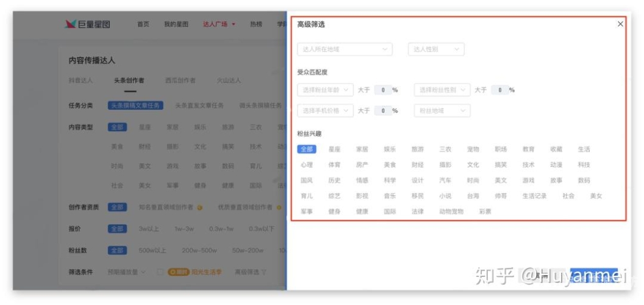Open the 选择手机价格 dropdown
Screen dimensions: 644x305
point(325,110)
